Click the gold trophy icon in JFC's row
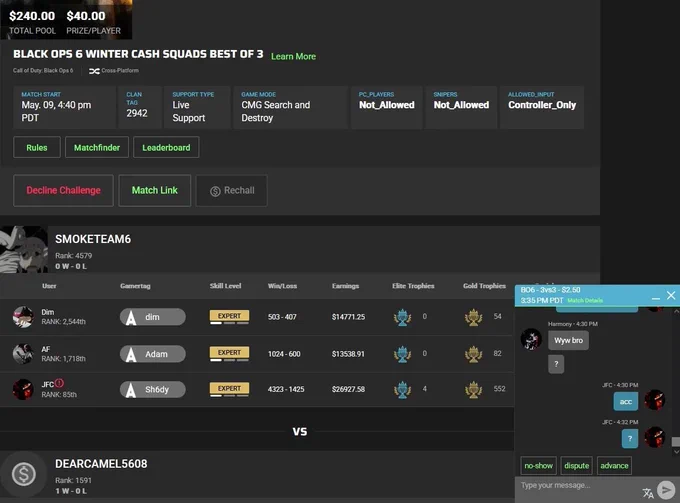The height and width of the screenshot is (503, 680). pyautogui.click(x=474, y=389)
